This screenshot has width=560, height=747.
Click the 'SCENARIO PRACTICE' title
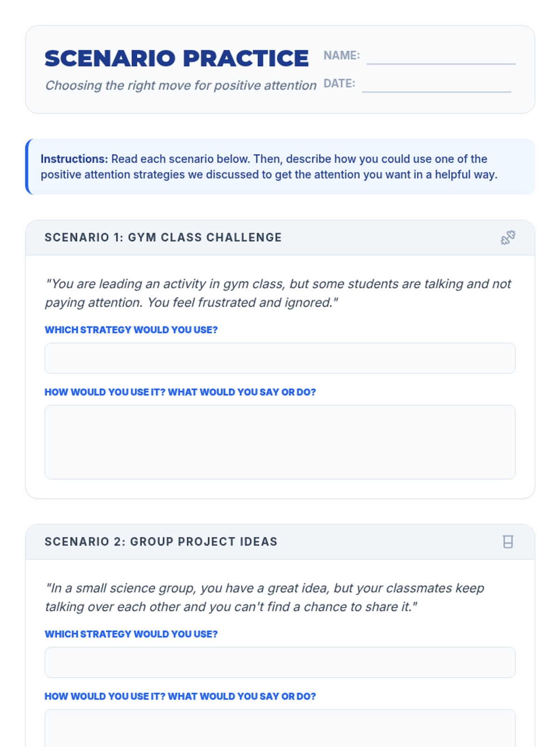[x=176, y=58]
